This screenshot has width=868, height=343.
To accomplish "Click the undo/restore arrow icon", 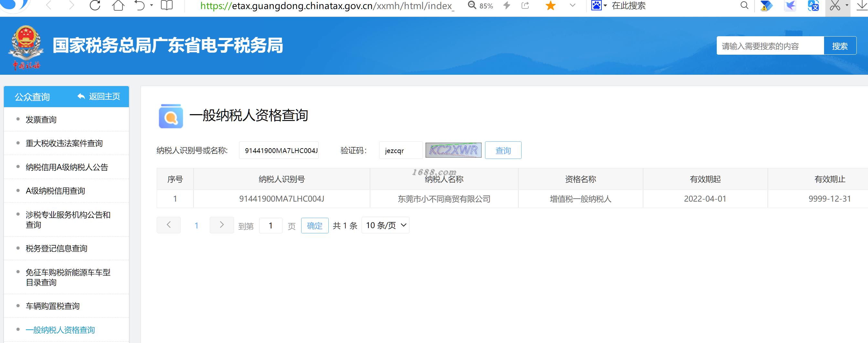I will [x=140, y=6].
